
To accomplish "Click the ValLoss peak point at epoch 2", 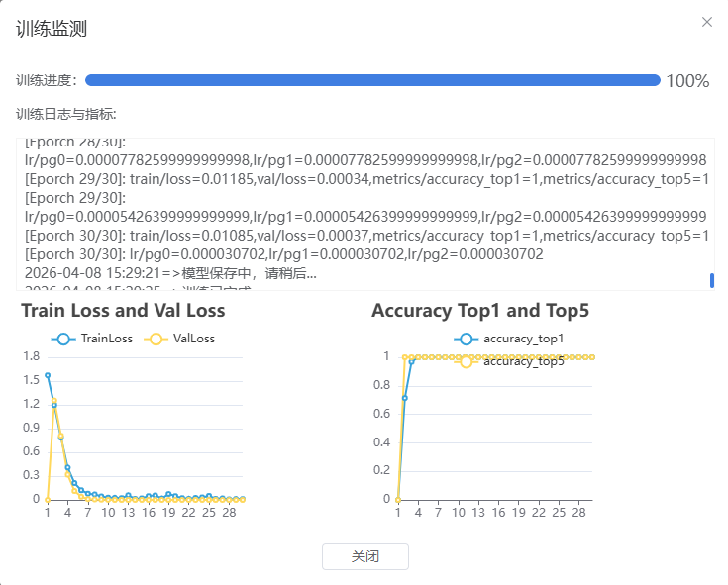I will pos(53,401).
